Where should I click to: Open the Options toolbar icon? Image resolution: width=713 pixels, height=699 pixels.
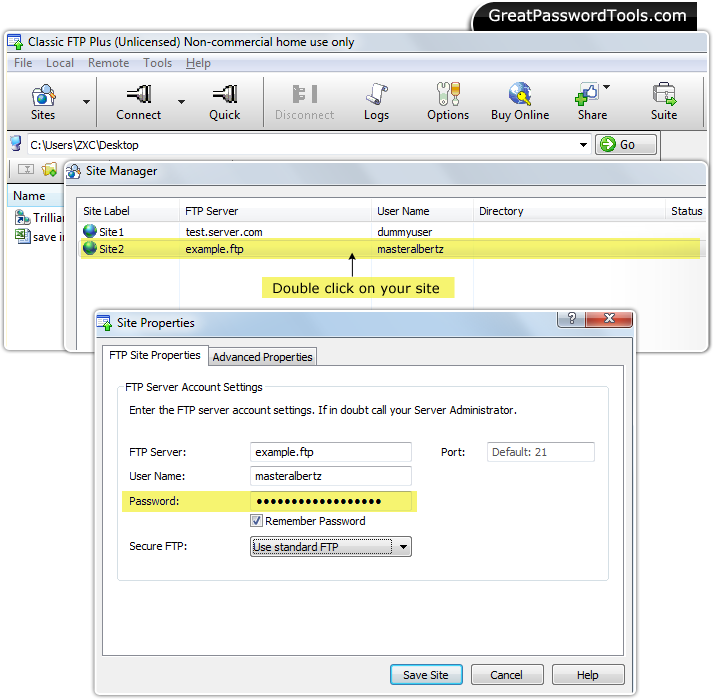click(448, 102)
